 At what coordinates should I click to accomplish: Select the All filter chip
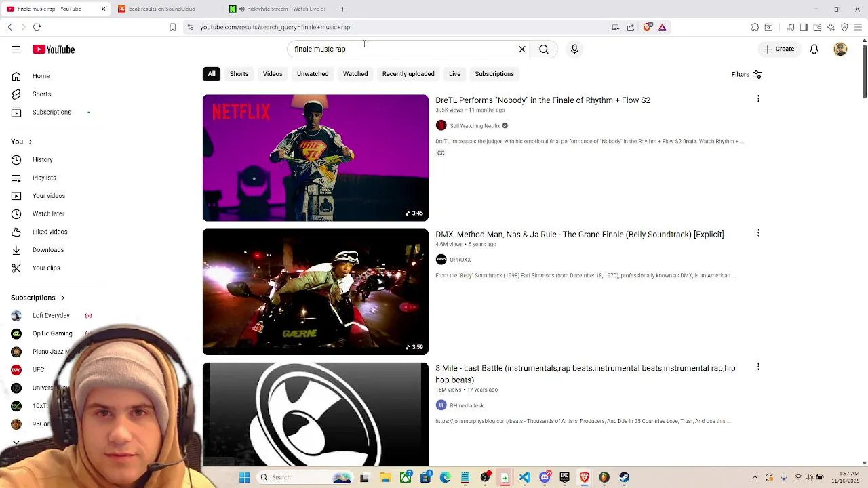212,74
